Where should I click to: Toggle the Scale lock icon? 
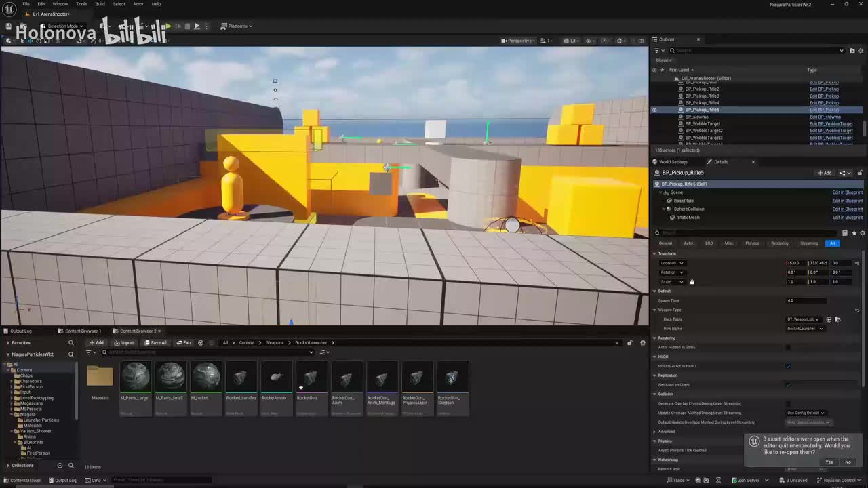tap(692, 282)
